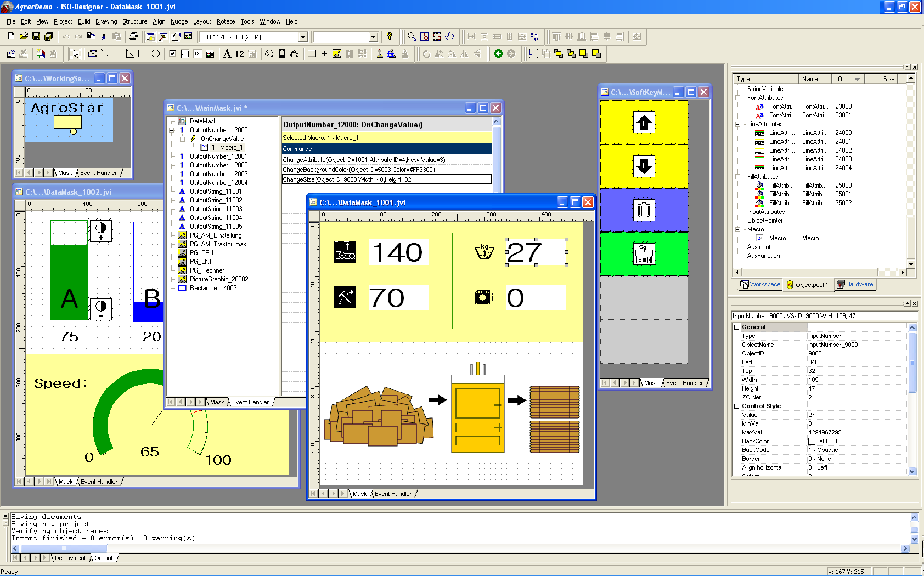Switch to the Hardware tab
This screenshot has width=924, height=576.
[x=855, y=284]
